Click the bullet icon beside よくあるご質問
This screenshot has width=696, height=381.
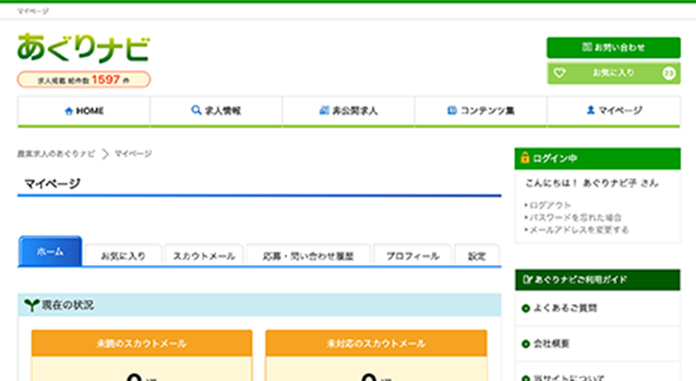(526, 308)
